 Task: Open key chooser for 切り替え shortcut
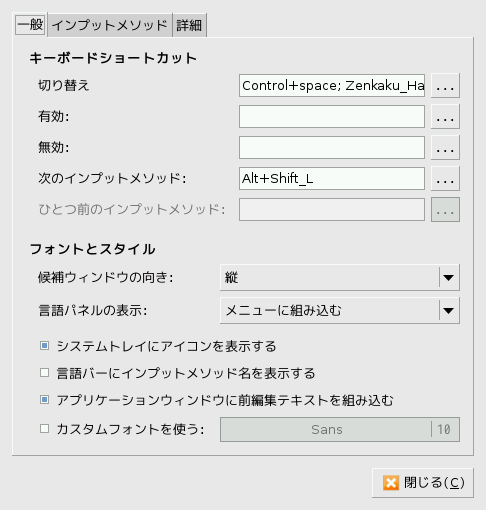(x=445, y=86)
